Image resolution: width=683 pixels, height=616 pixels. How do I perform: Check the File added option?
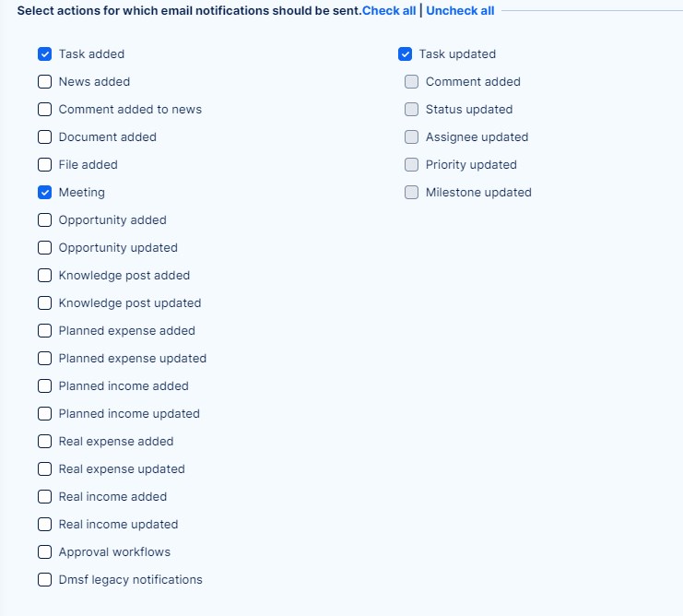(44, 165)
